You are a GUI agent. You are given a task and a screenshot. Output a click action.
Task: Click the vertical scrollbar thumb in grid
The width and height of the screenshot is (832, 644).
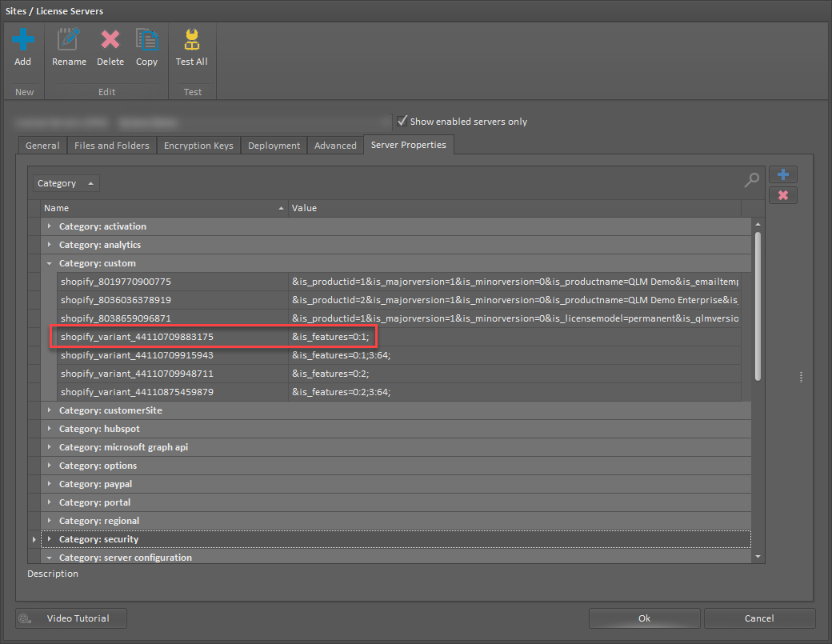click(758, 306)
